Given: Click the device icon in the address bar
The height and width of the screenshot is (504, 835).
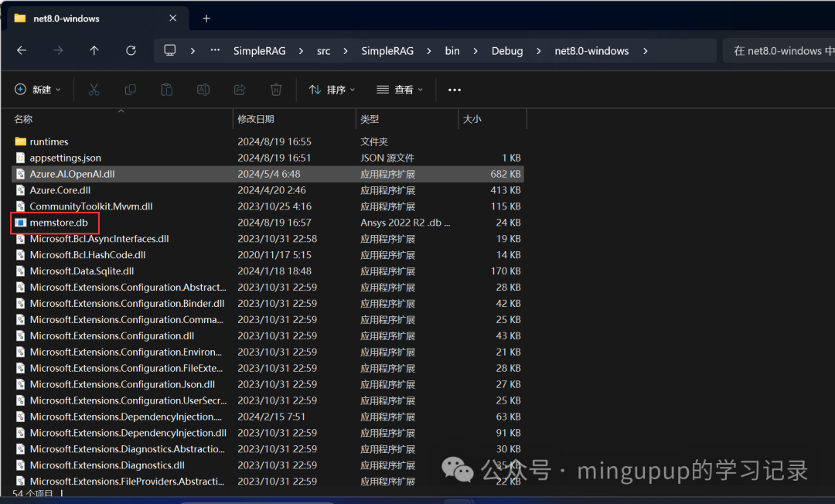Looking at the screenshot, I should tap(169, 50).
